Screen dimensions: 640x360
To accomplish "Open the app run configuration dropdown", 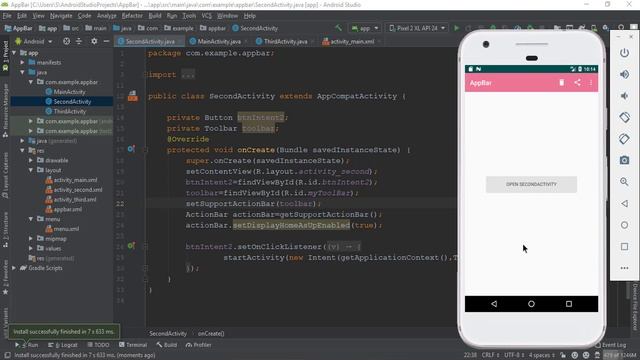I will 365,28.
